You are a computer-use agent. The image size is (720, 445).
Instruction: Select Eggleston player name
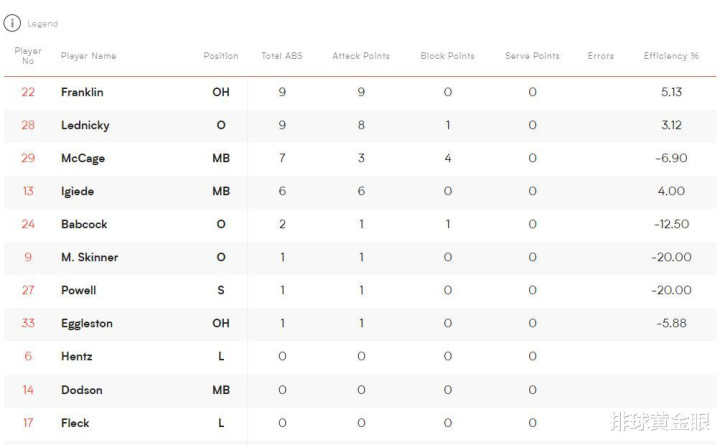[x=87, y=323]
